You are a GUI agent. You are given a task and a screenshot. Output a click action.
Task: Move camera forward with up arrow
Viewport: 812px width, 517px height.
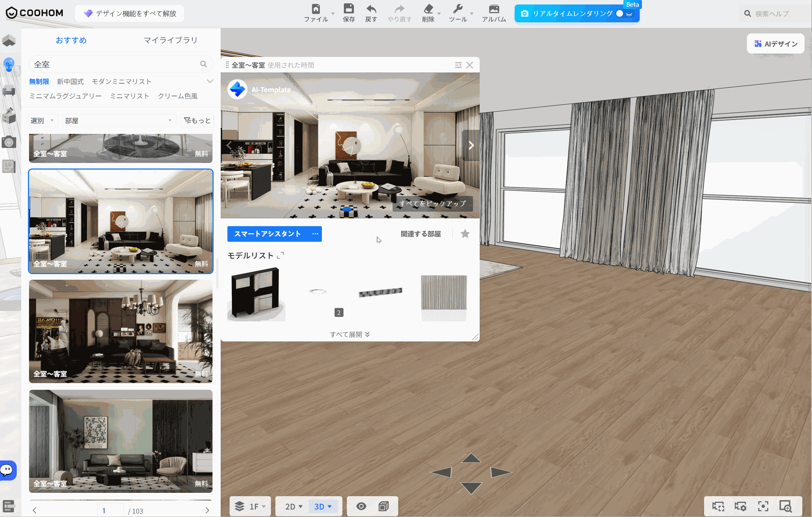coord(471,458)
